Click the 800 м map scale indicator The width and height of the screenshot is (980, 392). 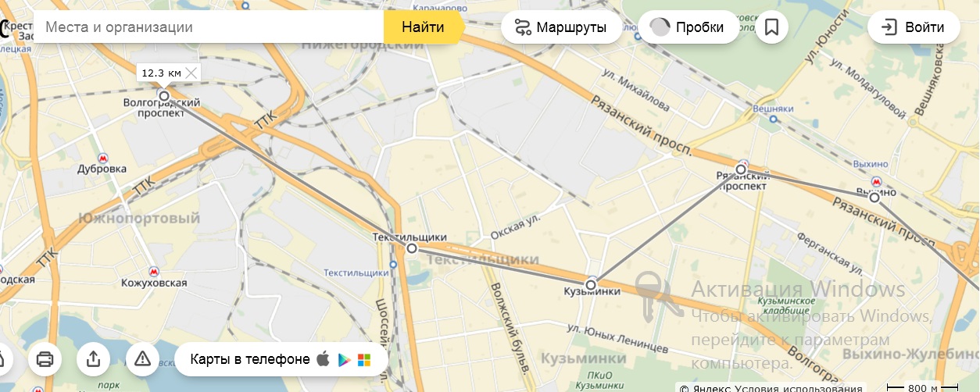coord(922,387)
